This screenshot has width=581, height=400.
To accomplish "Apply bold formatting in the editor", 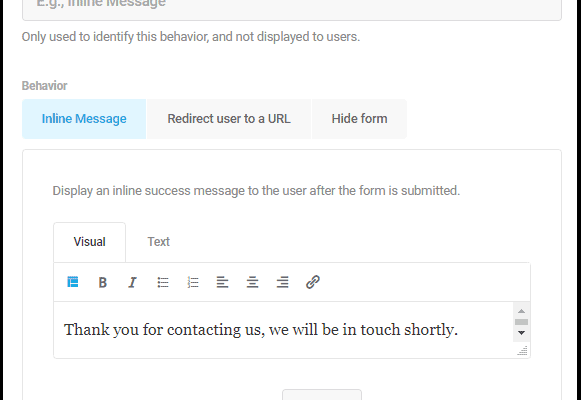I will 103,282.
